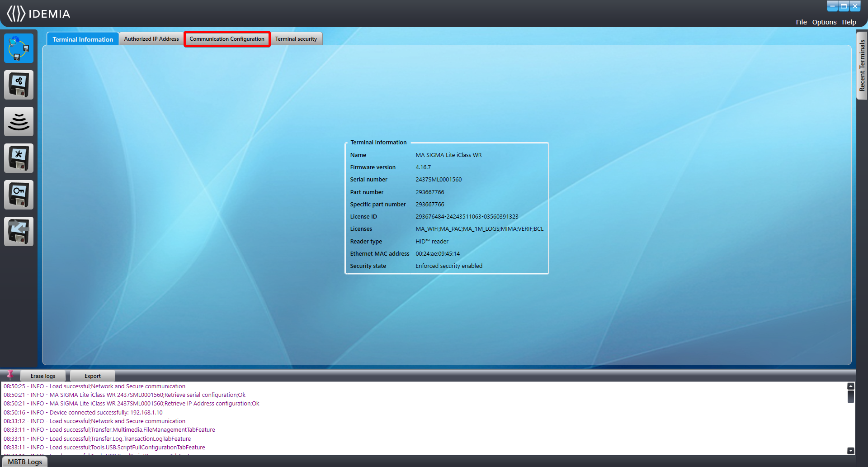
Task: Switch to Terminal Information tab
Action: tap(83, 39)
